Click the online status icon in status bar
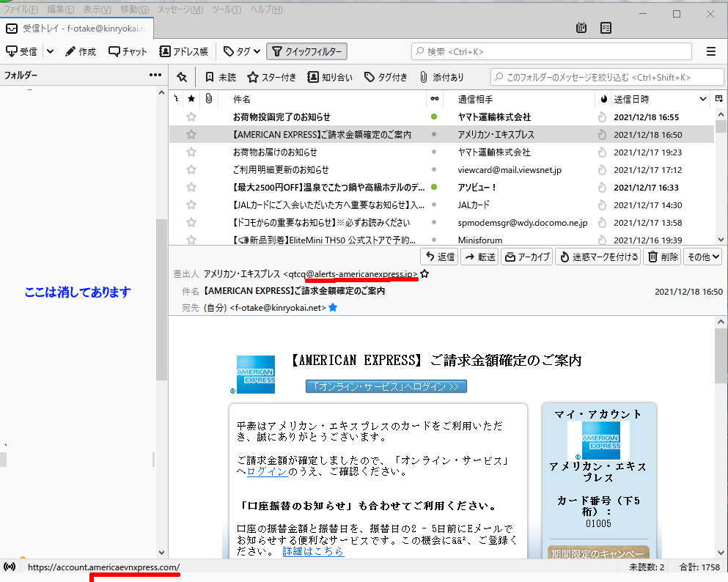Image resolution: width=728 pixels, height=582 pixels. 10,567
